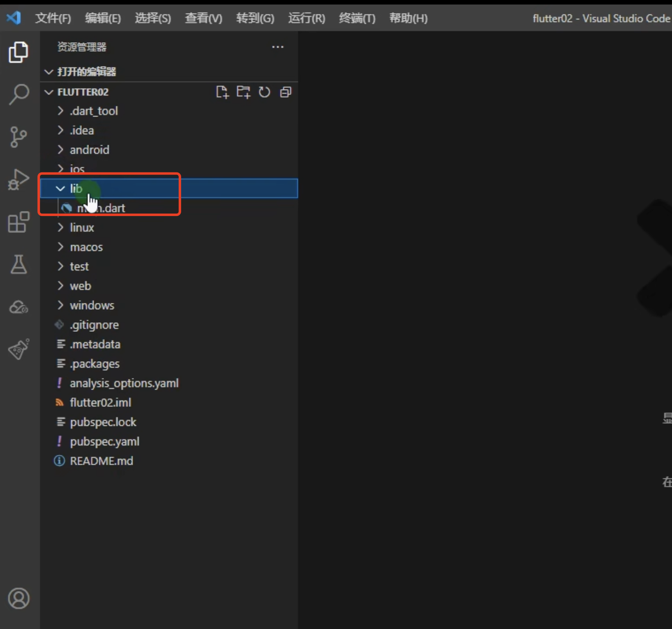
Task: Open the 查看(V) menu
Action: click(x=203, y=18)
